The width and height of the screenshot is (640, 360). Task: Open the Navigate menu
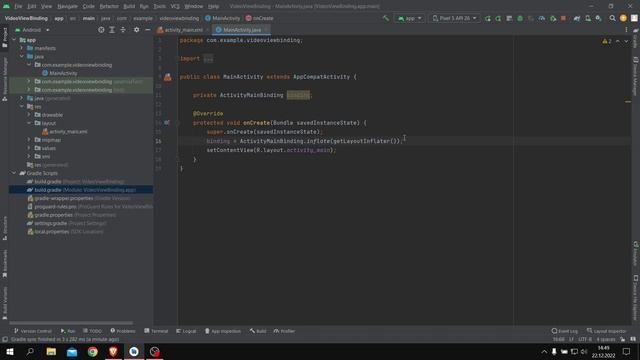67,7
